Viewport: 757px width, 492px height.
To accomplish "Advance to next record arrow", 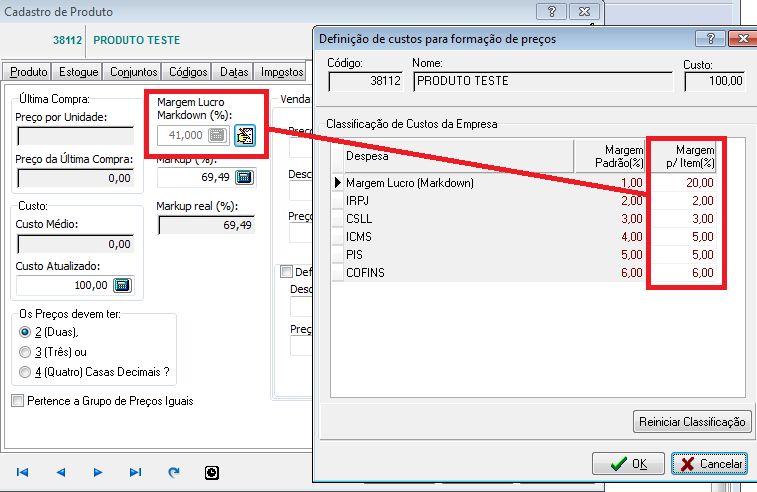I will coord(98,472).
